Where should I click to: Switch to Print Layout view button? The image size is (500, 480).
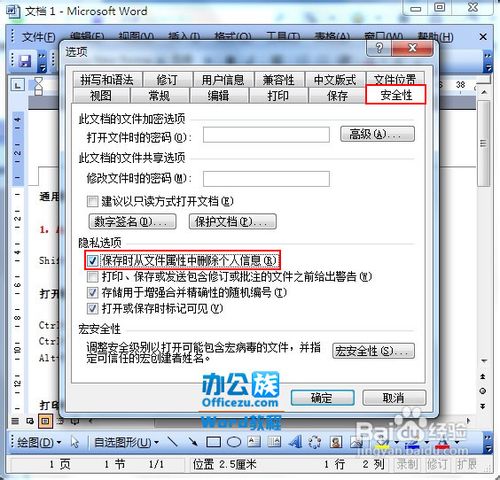point(45,421)
